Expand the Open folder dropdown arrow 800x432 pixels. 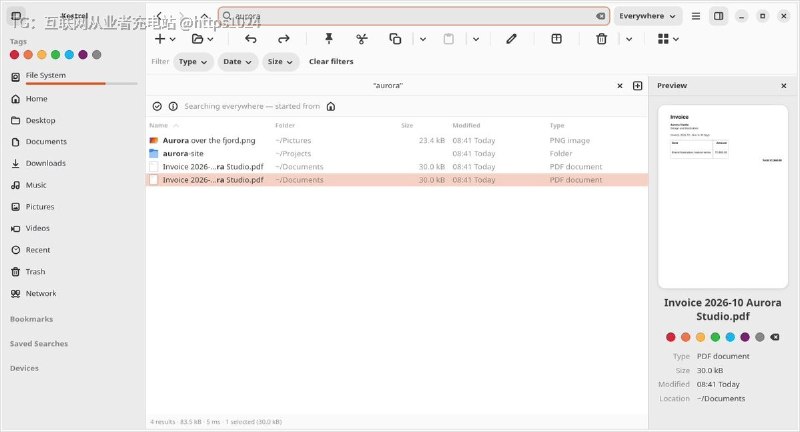210,39
